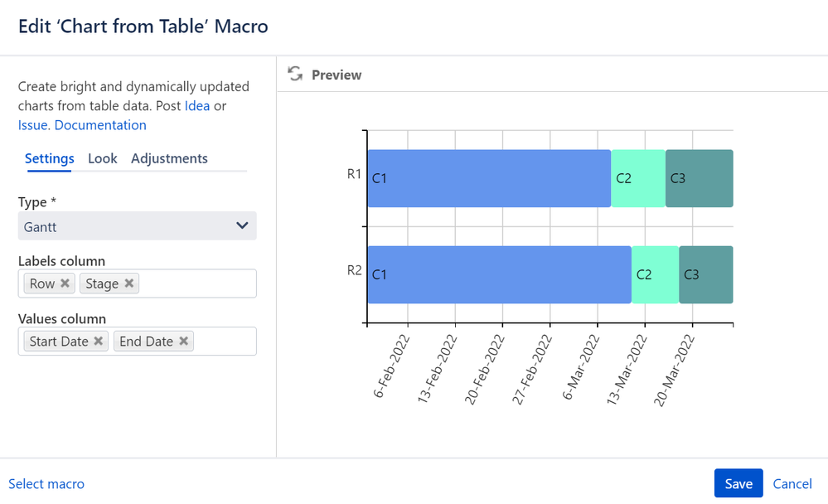Remove the Row label tag
Viewport: 828px width, 504px height.
65,283
